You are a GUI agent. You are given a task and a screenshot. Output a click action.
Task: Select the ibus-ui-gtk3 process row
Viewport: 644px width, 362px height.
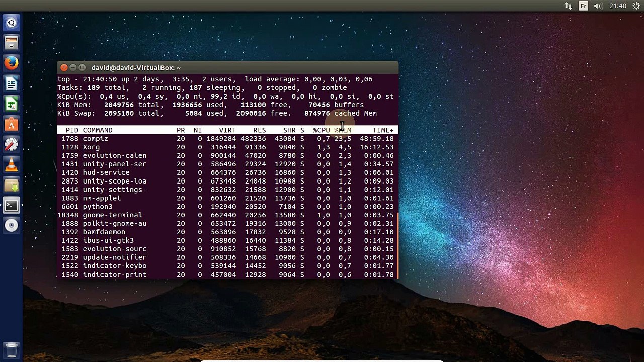tap(227, 241)
